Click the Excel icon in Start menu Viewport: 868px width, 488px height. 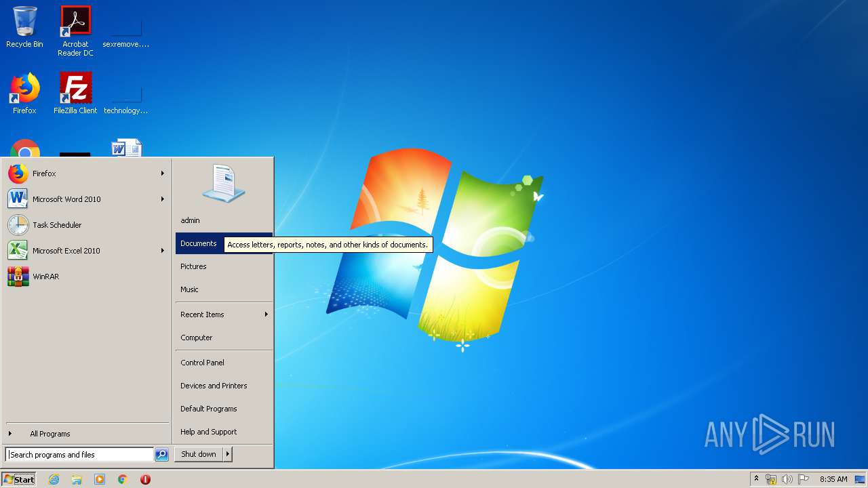18,251
